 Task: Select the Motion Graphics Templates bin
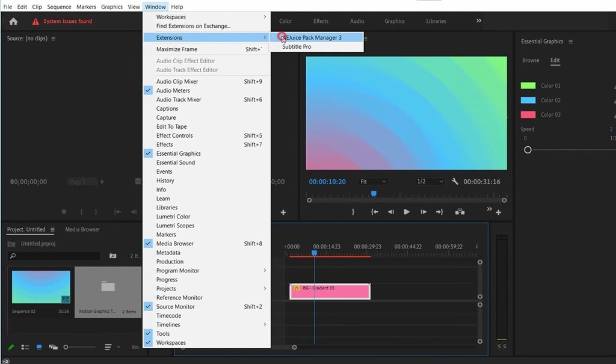pyautogui.click(x=108, y=292)
